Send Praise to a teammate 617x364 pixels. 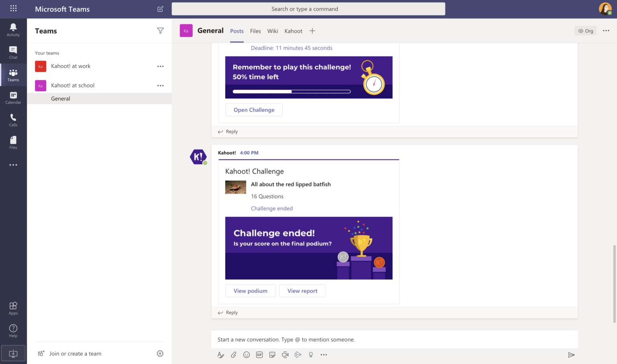coord(311,355)
